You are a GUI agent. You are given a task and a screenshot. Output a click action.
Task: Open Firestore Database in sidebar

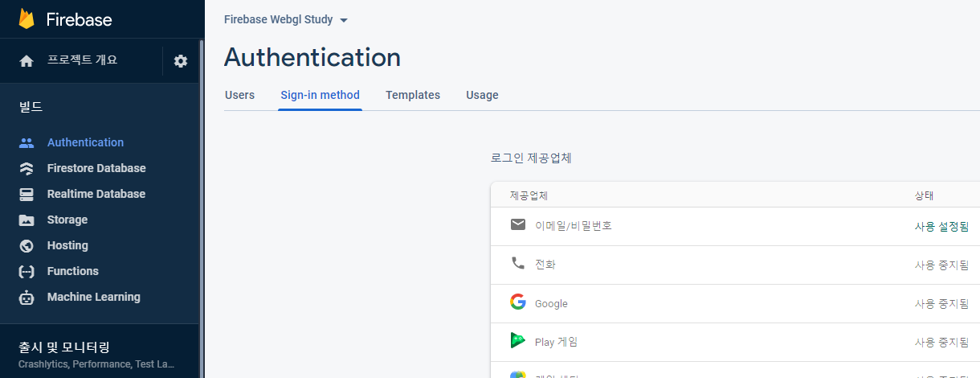[96, 168]
